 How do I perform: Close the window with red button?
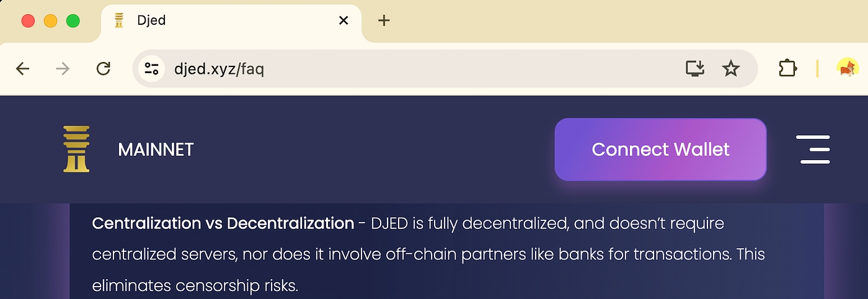tap(28, 21)
